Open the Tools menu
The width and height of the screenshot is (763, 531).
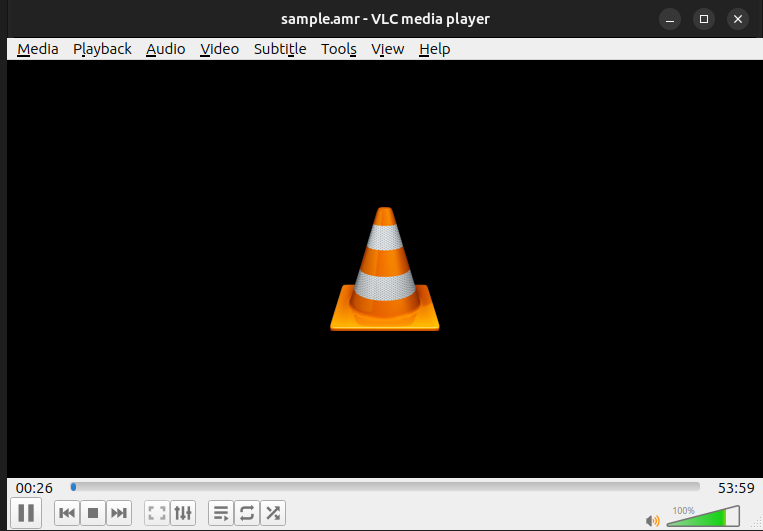(x=339, y=49)
